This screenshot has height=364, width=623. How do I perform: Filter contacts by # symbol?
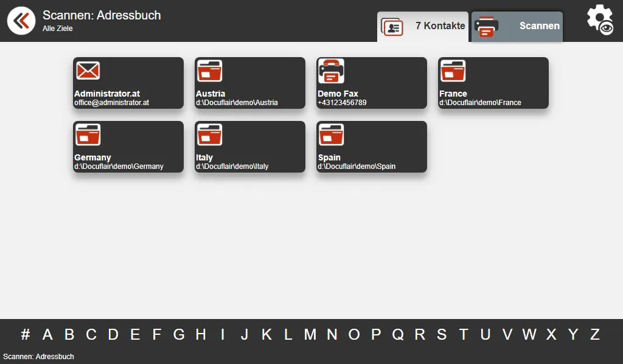(x=26, y=334)
